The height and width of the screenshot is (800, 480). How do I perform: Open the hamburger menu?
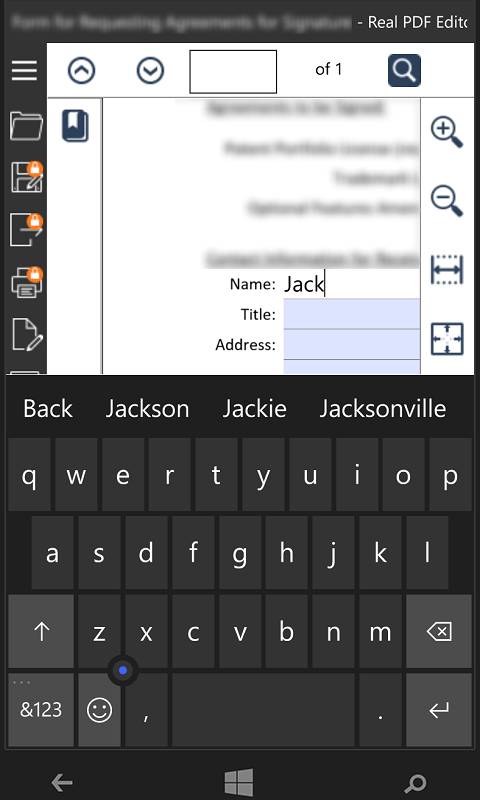click(24, 70)
